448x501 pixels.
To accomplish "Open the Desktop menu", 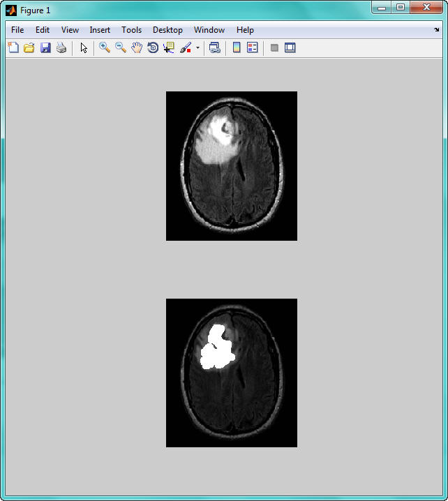I will tap(167, 30).
